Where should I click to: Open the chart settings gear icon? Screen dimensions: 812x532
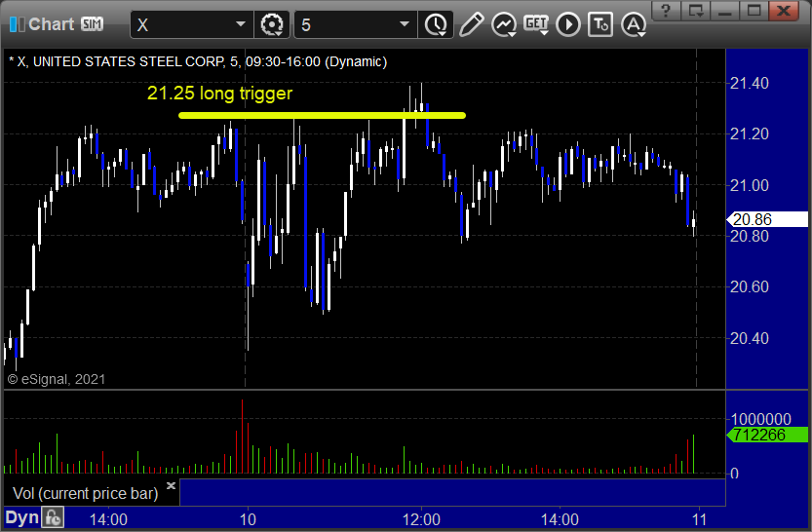click(272, 24)
